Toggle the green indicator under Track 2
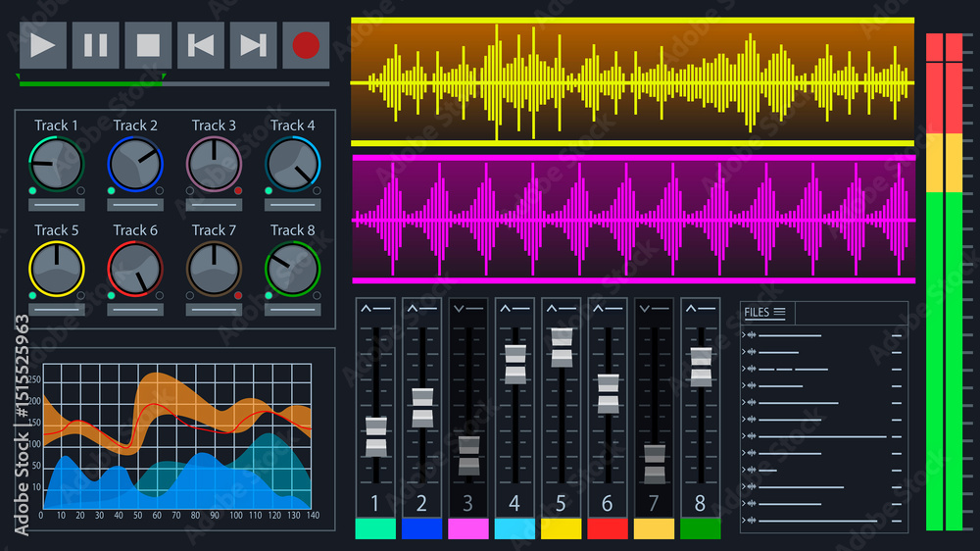 (112, 191)
